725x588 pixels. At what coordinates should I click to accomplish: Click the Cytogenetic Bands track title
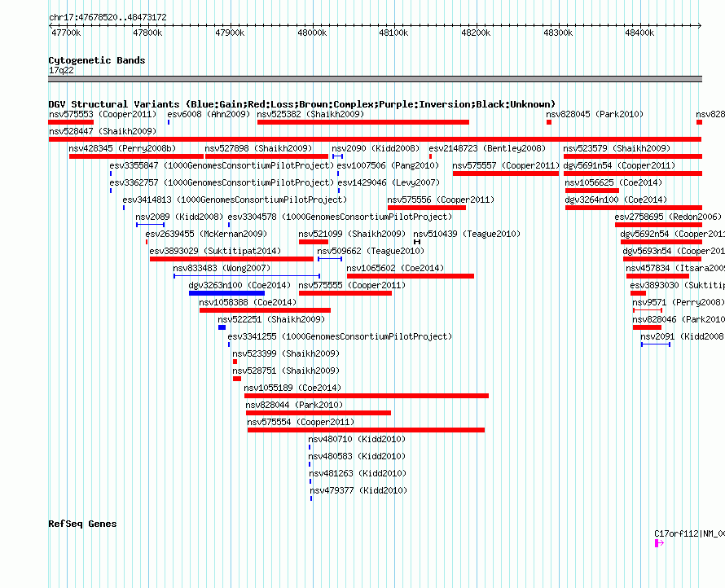tap(97, 60)
